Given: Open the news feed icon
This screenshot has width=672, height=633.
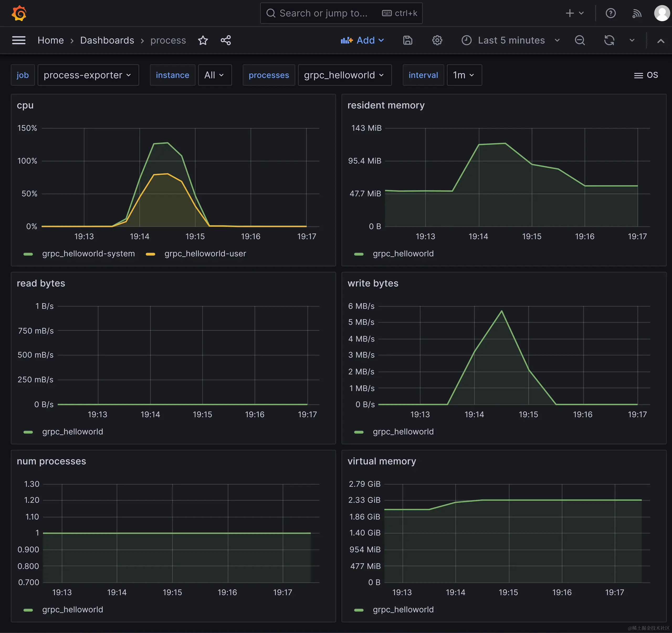Looking at the screenshot, I should click(637, 13).
